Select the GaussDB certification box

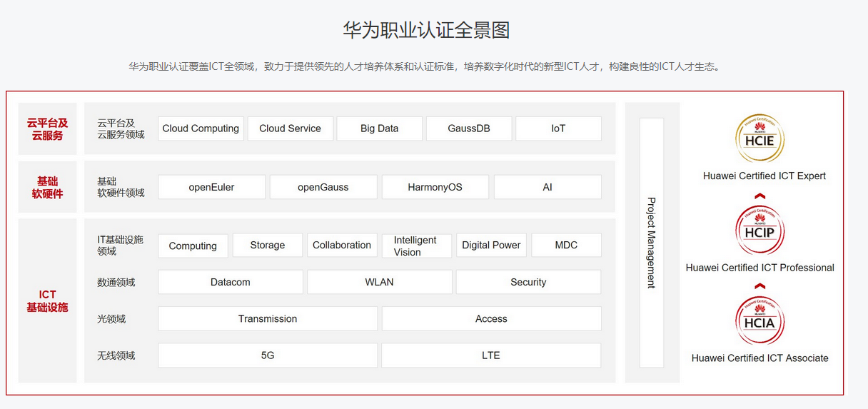coord(469,128)
